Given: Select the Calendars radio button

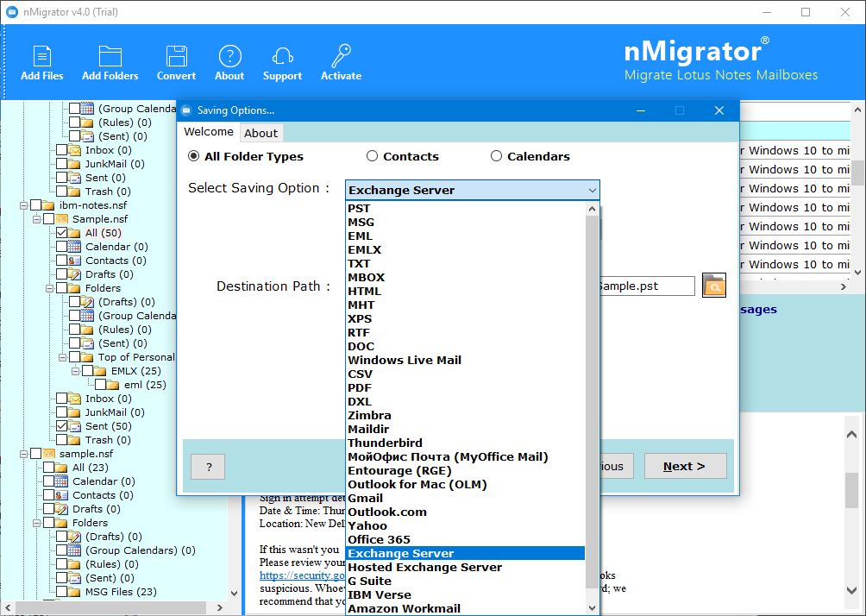Looking at the screenshot, I should pyautogui.click(x=497, y=156).
